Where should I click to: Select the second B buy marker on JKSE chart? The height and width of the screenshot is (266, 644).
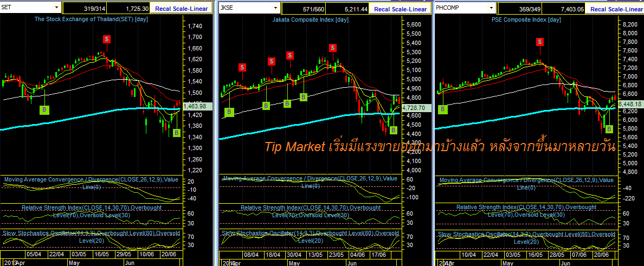tap(266, 106)
